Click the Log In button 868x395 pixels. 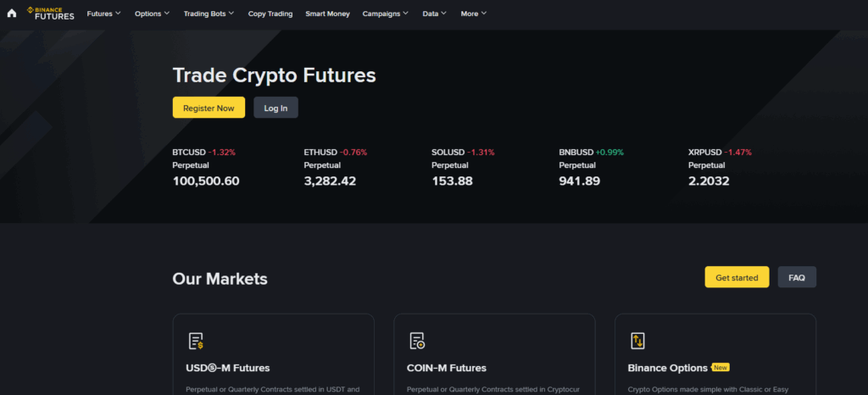point(275,108)
